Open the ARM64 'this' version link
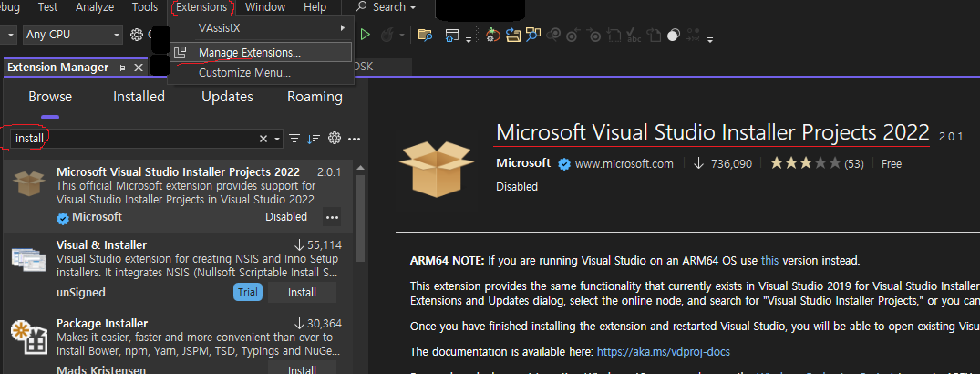The width and height of the screenshot is (980, 374). pos(770,260)
